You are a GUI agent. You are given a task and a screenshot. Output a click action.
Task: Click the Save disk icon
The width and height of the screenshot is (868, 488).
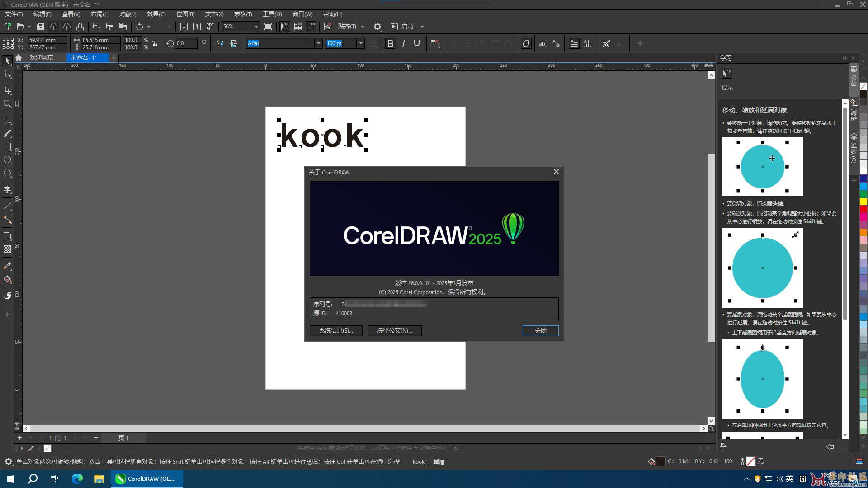tap(41, 27)
